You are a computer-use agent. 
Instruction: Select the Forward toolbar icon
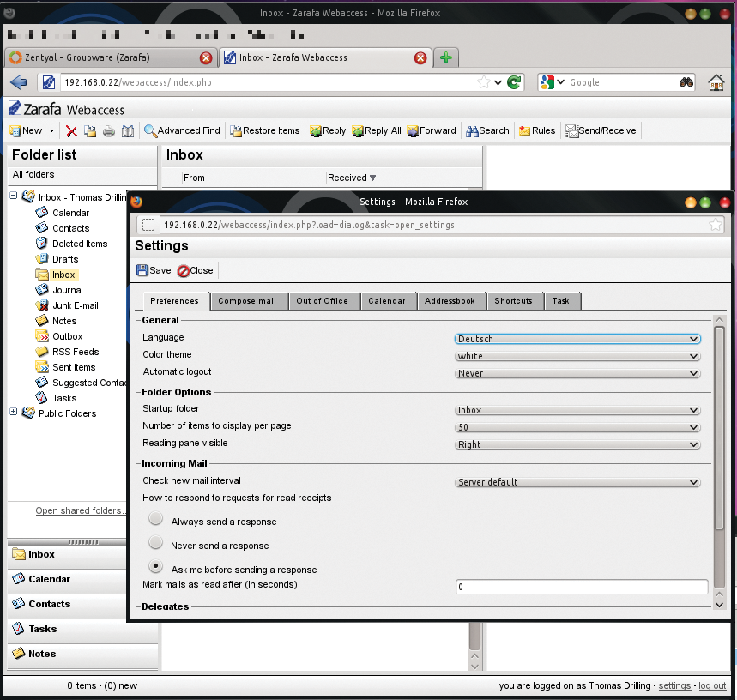click(x=431, y=130)
